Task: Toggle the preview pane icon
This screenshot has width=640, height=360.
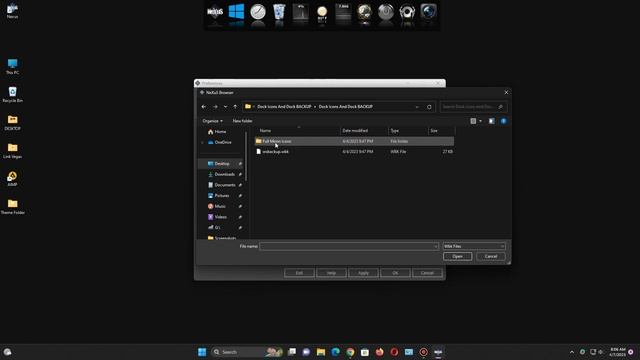Action: point(491,121)
